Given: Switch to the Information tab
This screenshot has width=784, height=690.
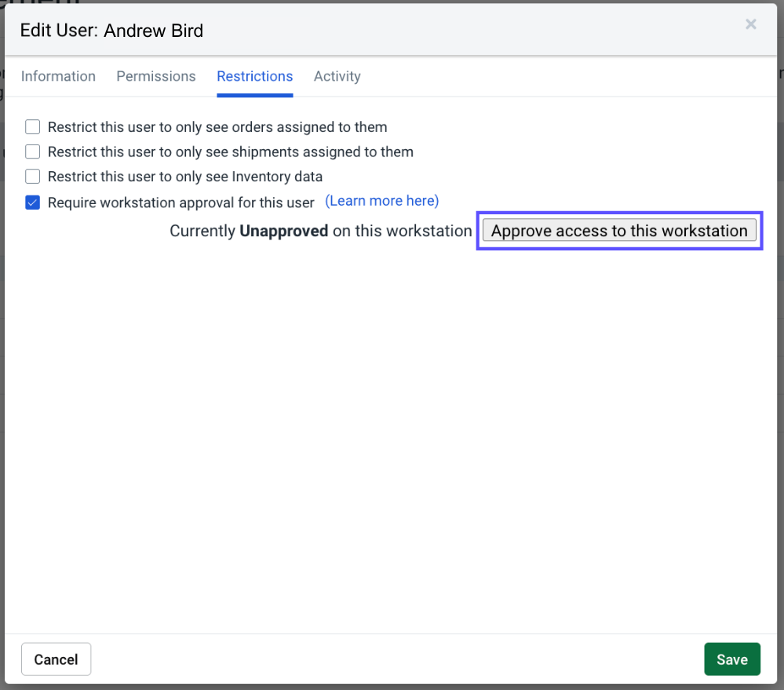Looking at the screenshot, I should click(x=58, y=76).
